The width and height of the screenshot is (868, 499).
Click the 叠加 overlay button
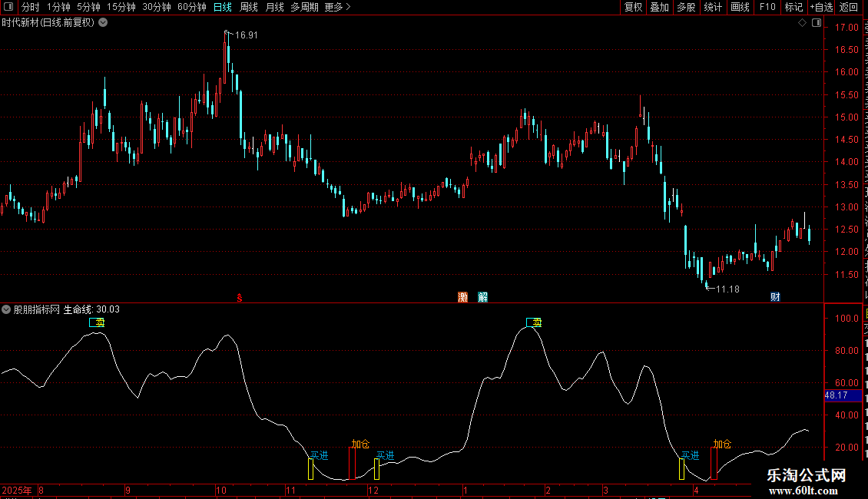tap(660, 7)
